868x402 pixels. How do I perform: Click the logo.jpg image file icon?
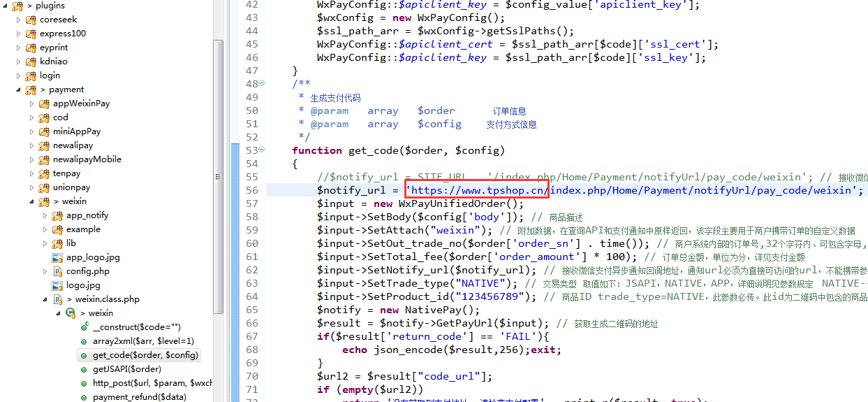(x=57, y=285)
